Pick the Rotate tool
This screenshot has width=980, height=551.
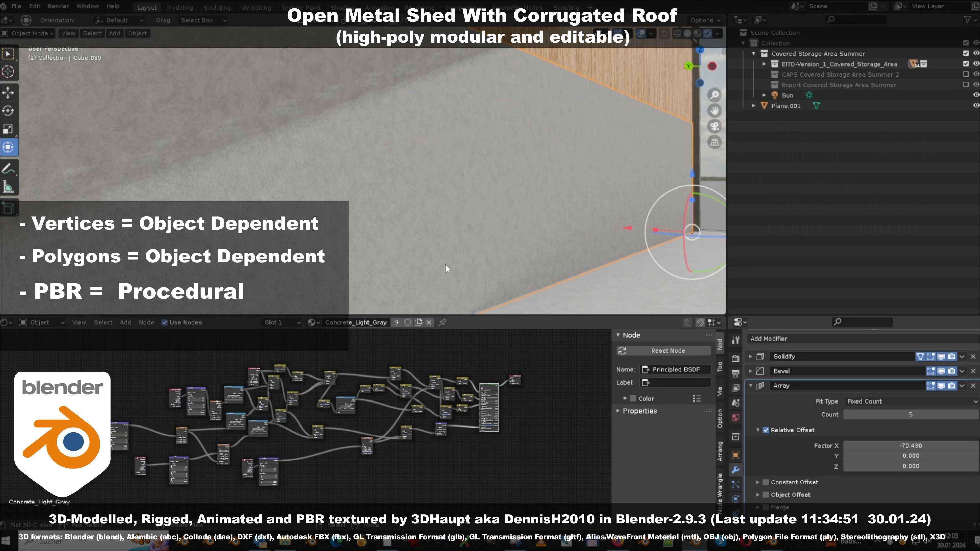[8, 111]
